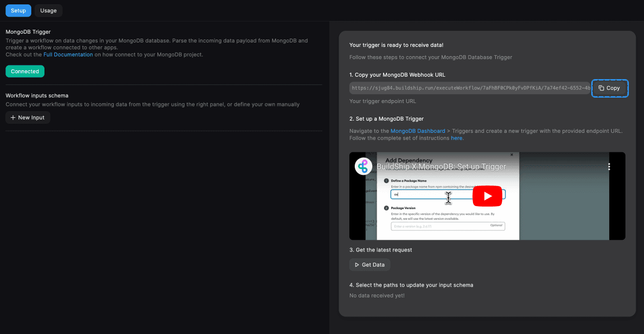Click '2. Set up a MongoDB Trigger' step heading
The image size is (644, 334).
point(386,119)
